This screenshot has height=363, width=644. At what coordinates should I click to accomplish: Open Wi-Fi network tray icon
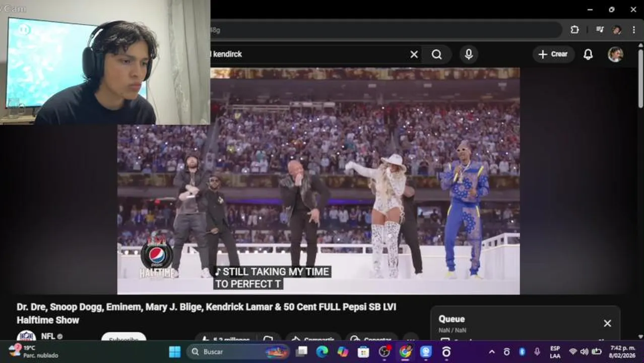(x=573, y=352)
